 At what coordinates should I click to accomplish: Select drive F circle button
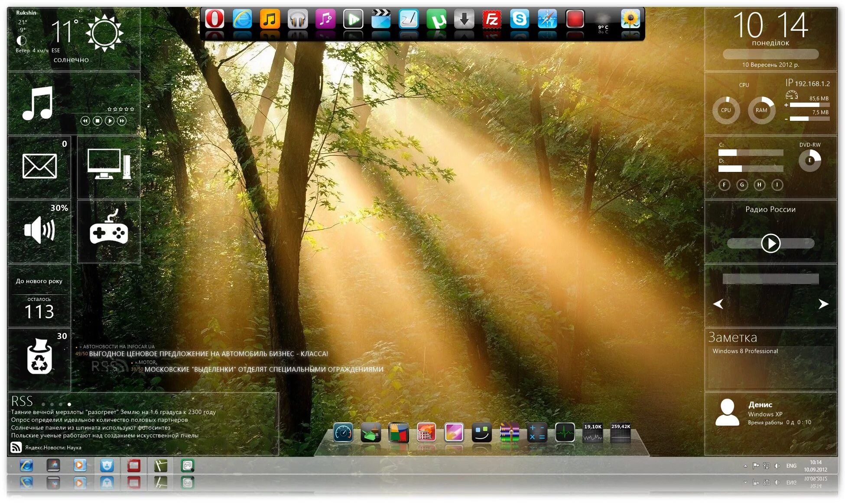[x=724, y=185]
